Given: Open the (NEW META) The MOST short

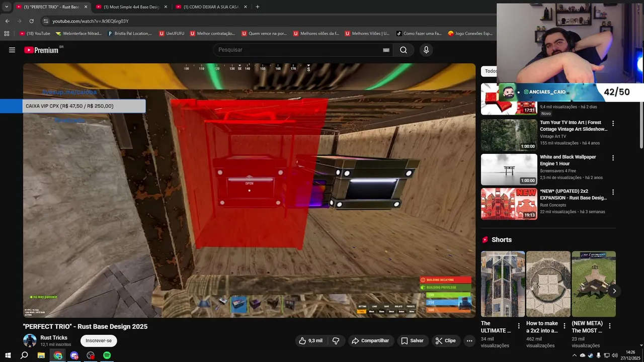Looking at the screenshot, I should click(x=594, y=284).
